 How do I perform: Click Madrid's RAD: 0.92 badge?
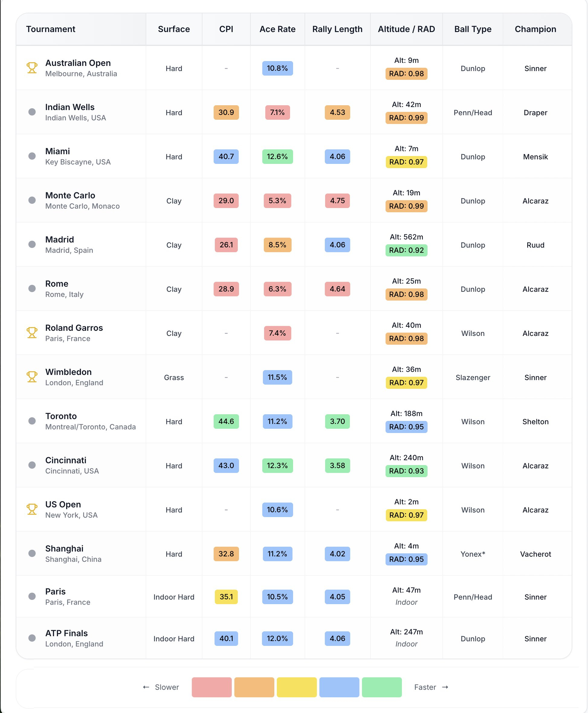406,250
